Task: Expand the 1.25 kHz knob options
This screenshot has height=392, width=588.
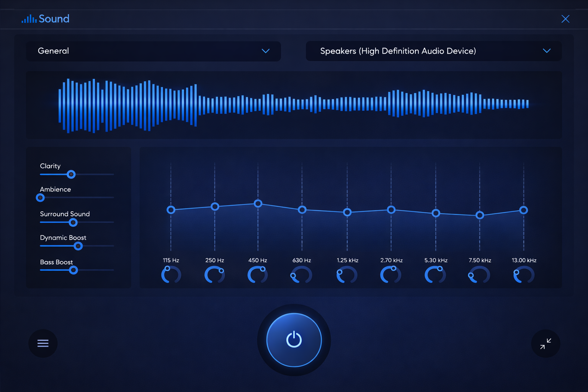Action: click(347, 274)
